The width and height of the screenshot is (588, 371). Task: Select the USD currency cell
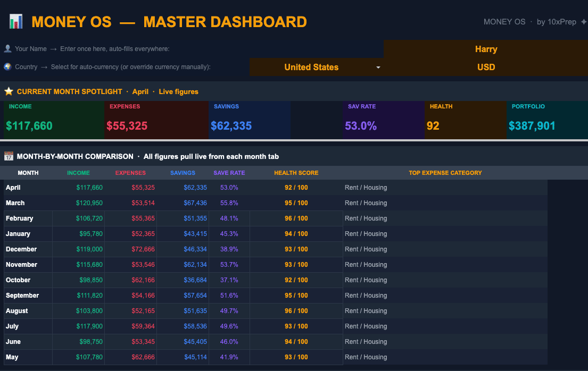tap(486, 67)
